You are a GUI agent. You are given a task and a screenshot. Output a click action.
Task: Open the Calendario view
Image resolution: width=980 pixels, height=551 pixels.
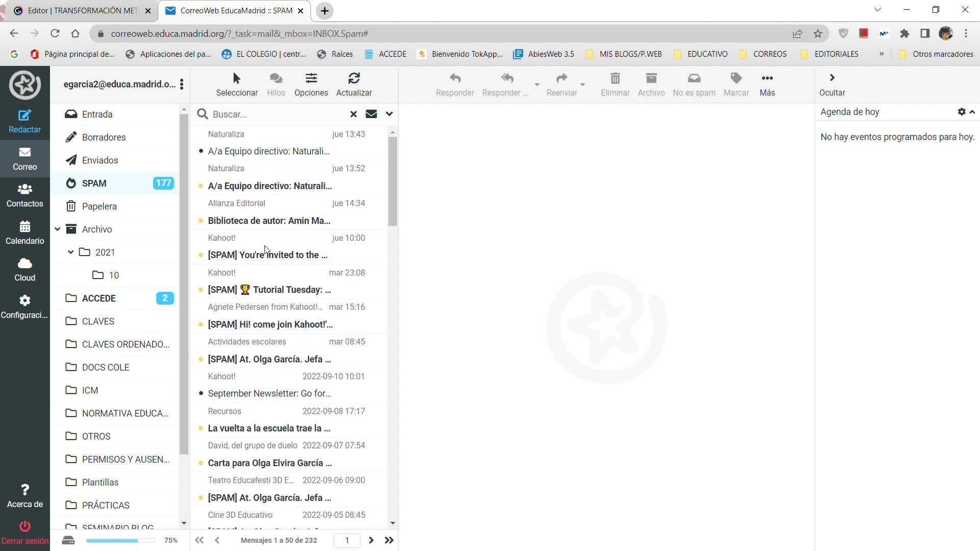[x=24, y=233]
